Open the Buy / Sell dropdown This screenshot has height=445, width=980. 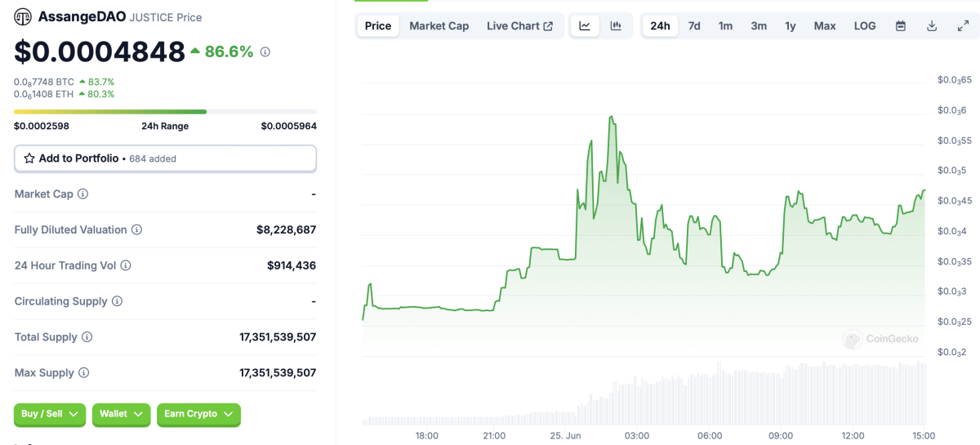(x=50, y=414)
